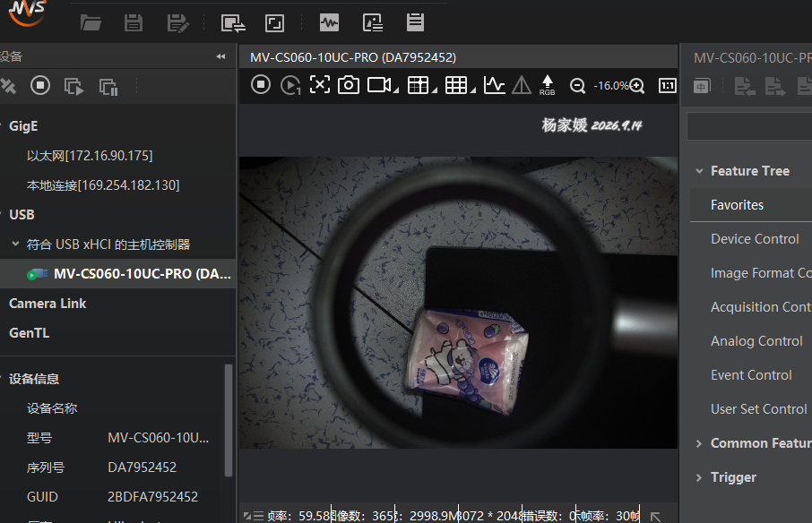Screen dimensions: 812x523
Task: Open the document list icon in top toolbar
Action: tap(415, 22)
